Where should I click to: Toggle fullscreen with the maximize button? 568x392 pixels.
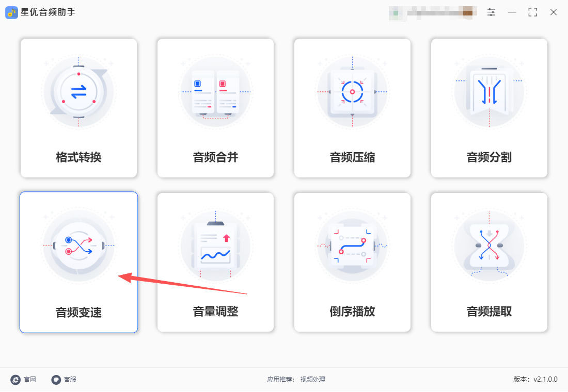pos(532,12)
